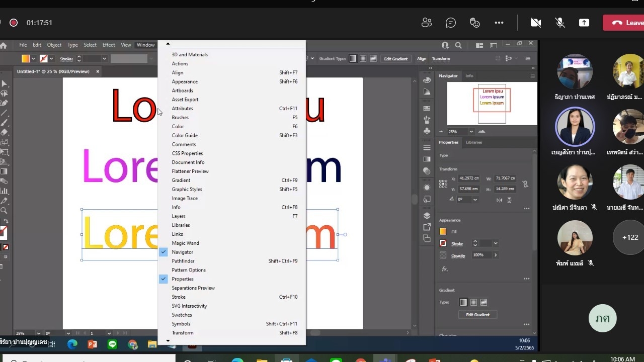Open Teams reactions icon
This screenshot has height=362, width=644.
click(475, 23)
